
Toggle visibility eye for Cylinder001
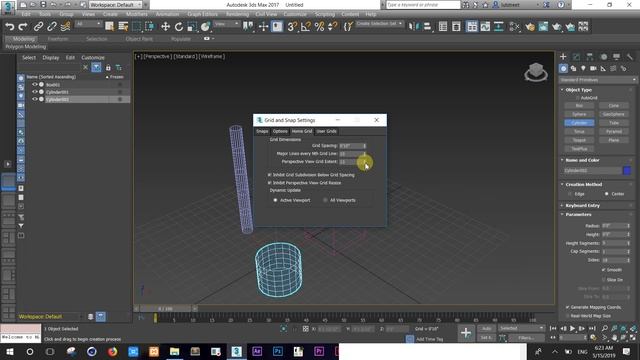[x=35, y=92]
